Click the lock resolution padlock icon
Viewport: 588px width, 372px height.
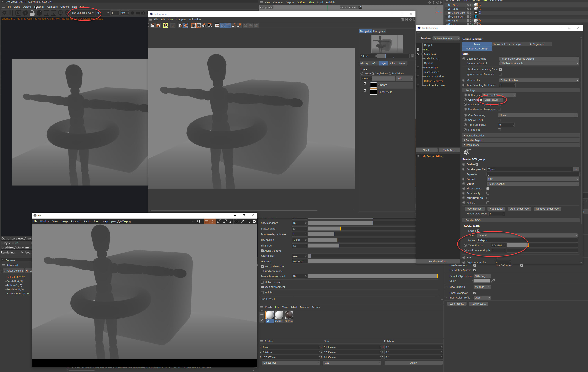(32, 13)
